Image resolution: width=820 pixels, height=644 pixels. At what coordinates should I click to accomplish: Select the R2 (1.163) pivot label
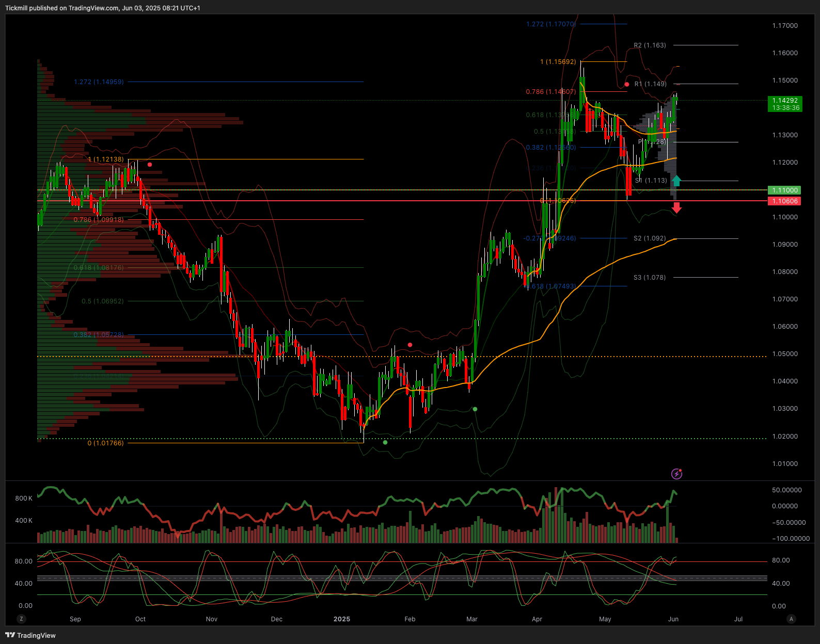(650, 45)
